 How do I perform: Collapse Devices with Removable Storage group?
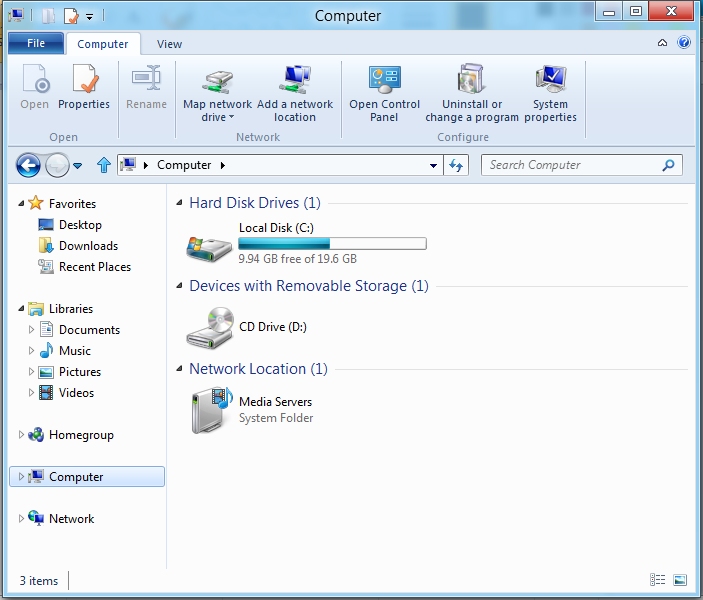tap(179, 286)
